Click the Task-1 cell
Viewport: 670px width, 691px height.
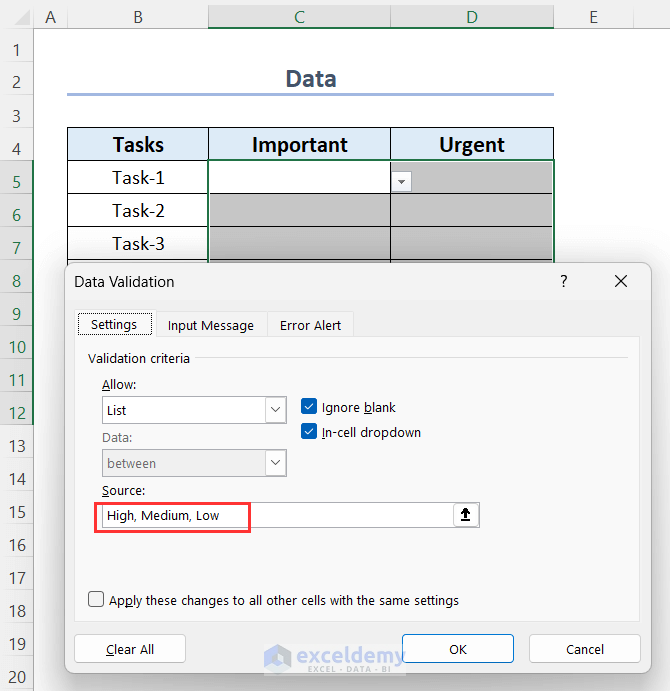tap(138, 178)
